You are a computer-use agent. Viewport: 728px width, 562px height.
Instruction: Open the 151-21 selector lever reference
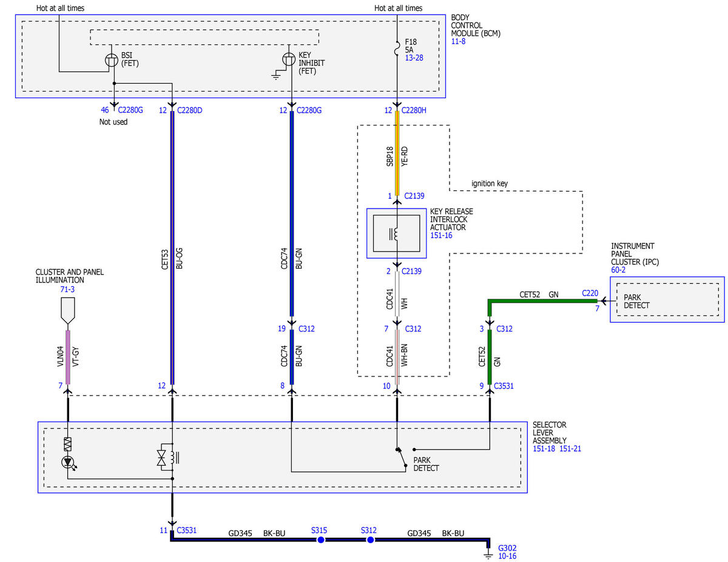coord(570,449)
